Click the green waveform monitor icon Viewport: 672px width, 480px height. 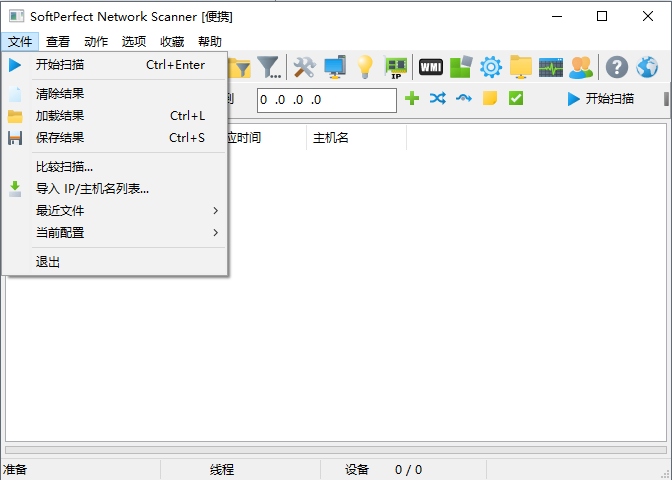click(551, 67)
